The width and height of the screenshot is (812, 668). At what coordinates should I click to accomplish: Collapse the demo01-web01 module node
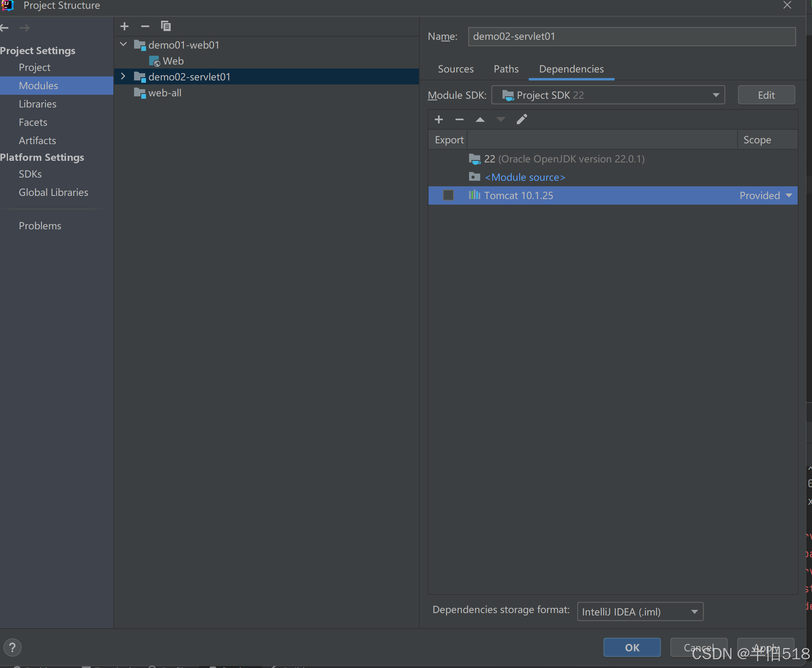coord(123,45)
